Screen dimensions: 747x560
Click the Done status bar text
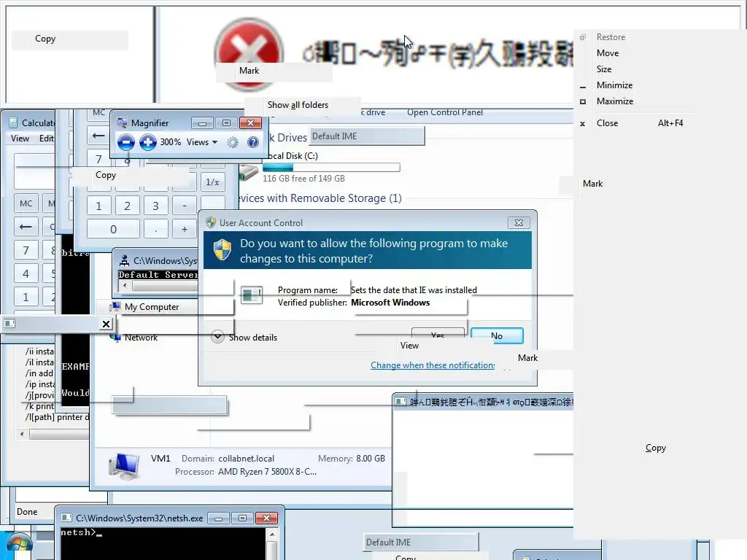(x=27, y=511)
